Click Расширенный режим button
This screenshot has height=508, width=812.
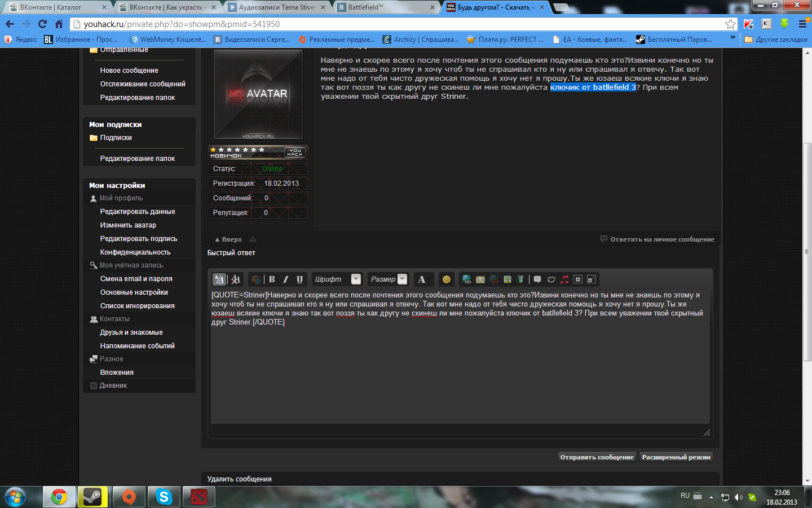pyautogui.click(x=676, y=457)
